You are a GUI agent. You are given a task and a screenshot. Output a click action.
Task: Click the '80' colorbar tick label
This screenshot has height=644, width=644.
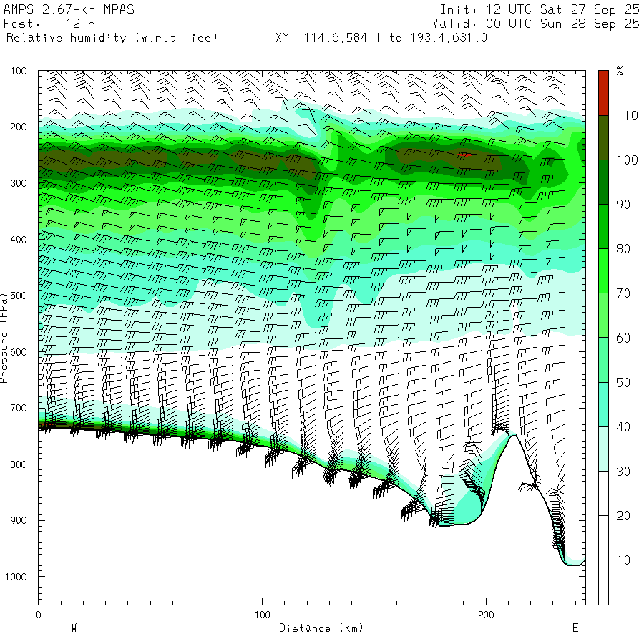point(623,248)
